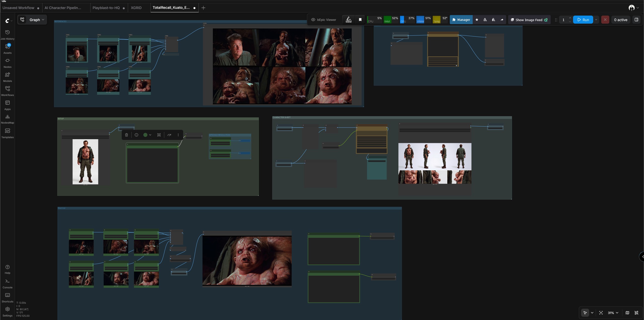
Task: Expand the cursor mode dropdown
Action: pyautogui.click(x=592, y=313)
